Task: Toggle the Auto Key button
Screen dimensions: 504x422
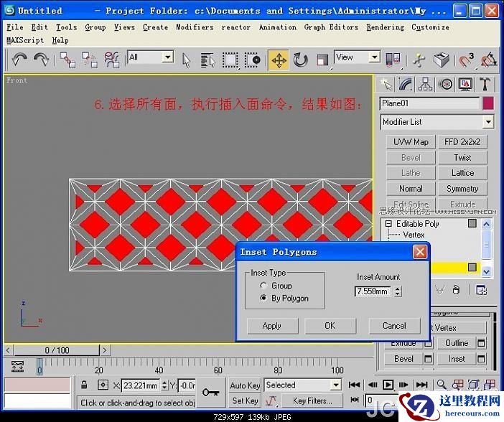Action: tap(245, 385)
